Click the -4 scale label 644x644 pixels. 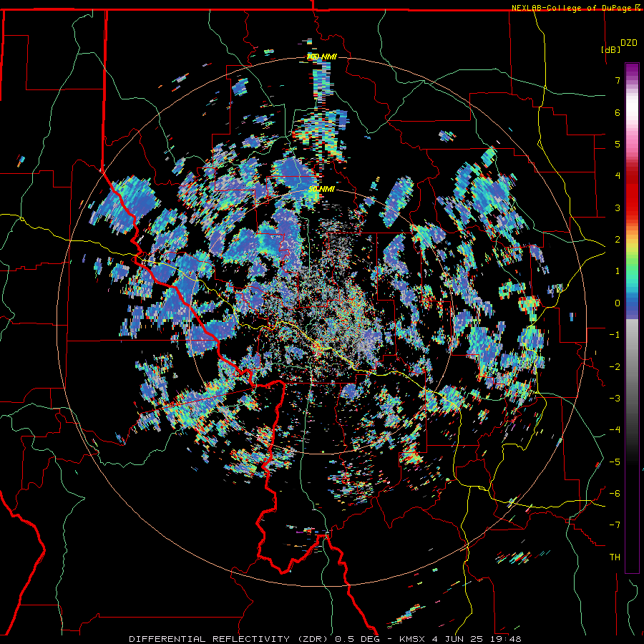(615, 430)
